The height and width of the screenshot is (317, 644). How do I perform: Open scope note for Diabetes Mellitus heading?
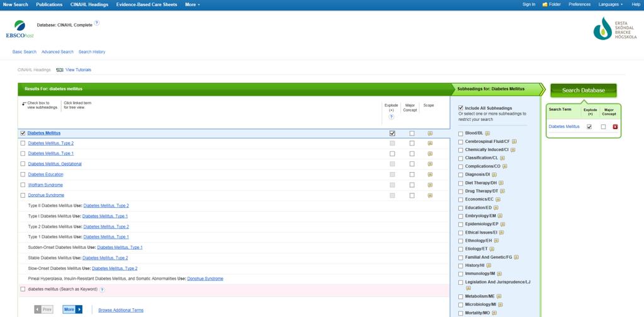click(430, 133)
